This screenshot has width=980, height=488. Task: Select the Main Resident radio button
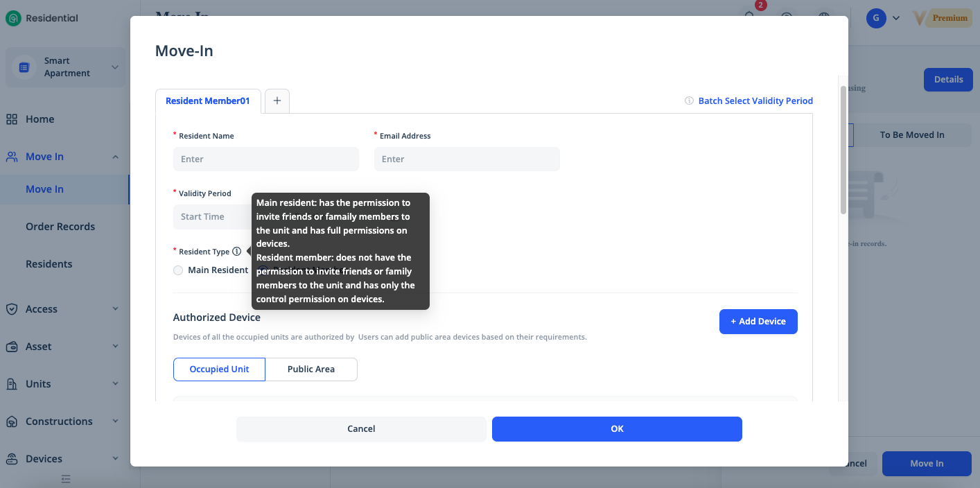(x=178, y=270)
